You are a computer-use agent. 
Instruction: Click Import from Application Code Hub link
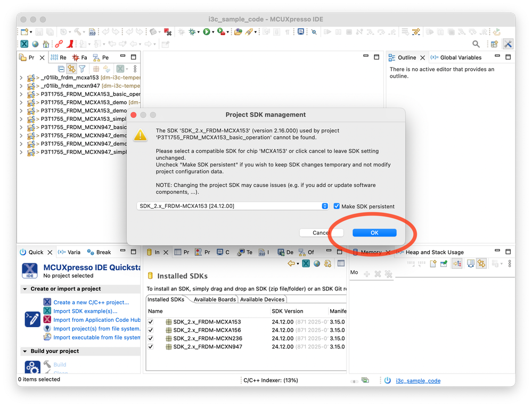97,320
